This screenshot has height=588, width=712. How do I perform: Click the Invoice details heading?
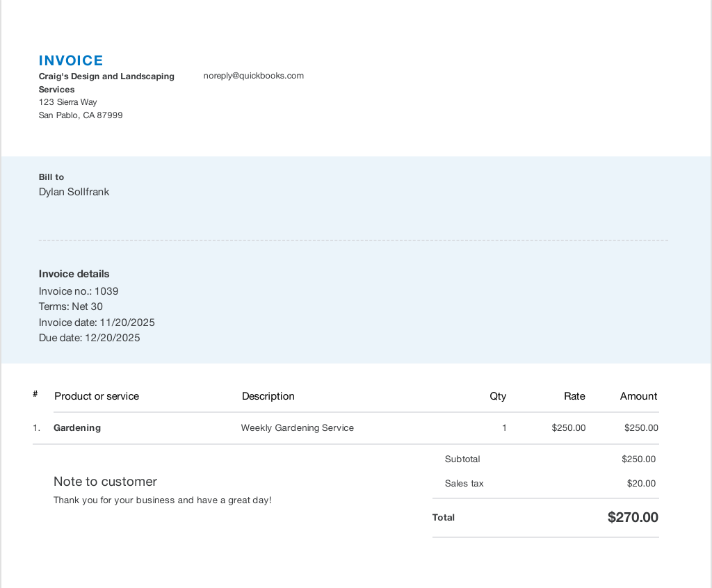(x=74, y=274)
